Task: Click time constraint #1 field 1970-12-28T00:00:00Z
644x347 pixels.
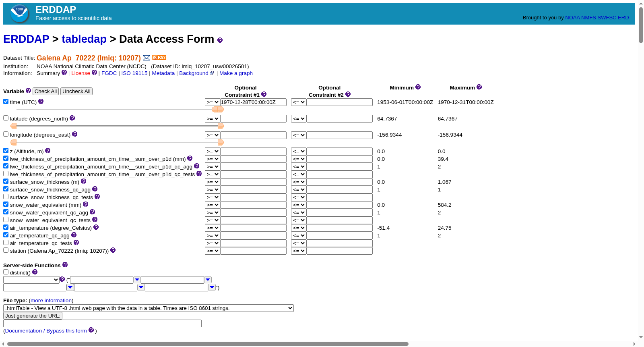Action: [253, 102]
